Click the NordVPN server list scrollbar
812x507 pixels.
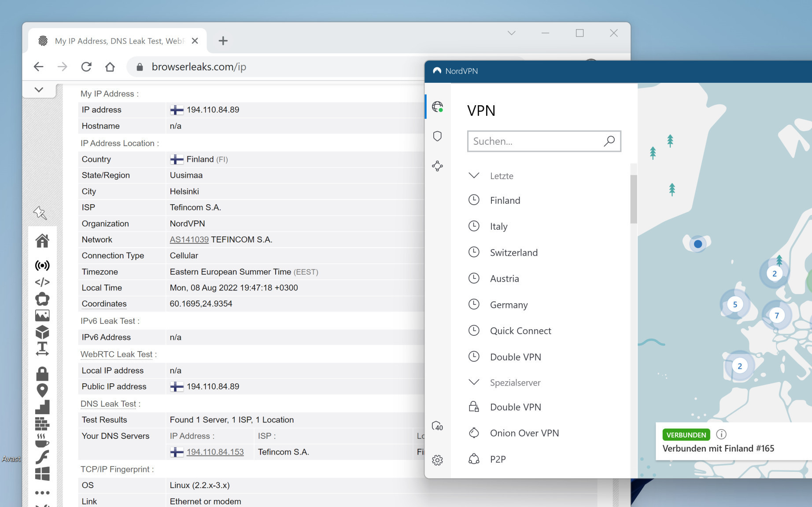(x=634, y=199)
